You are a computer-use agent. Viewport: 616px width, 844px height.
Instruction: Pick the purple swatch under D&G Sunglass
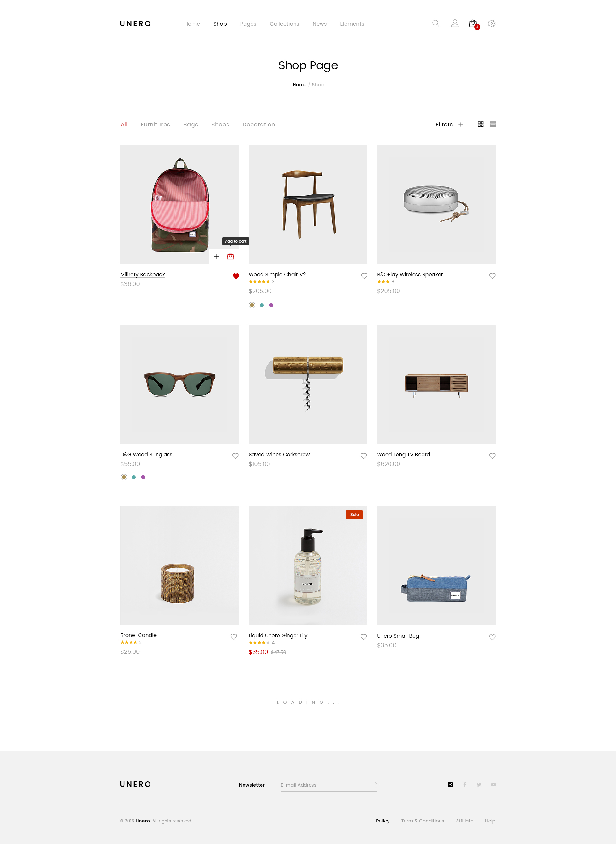(x=143, y=477)
